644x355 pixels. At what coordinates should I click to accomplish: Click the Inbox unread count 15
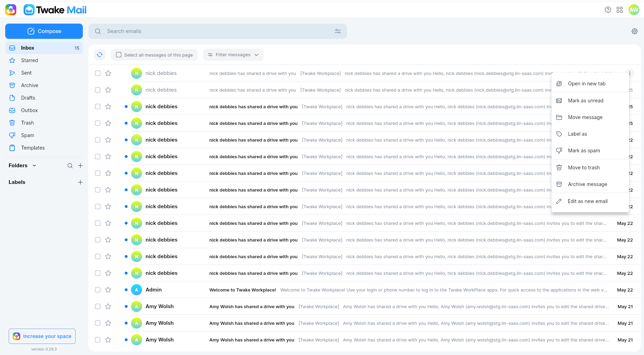pos(77,48)
